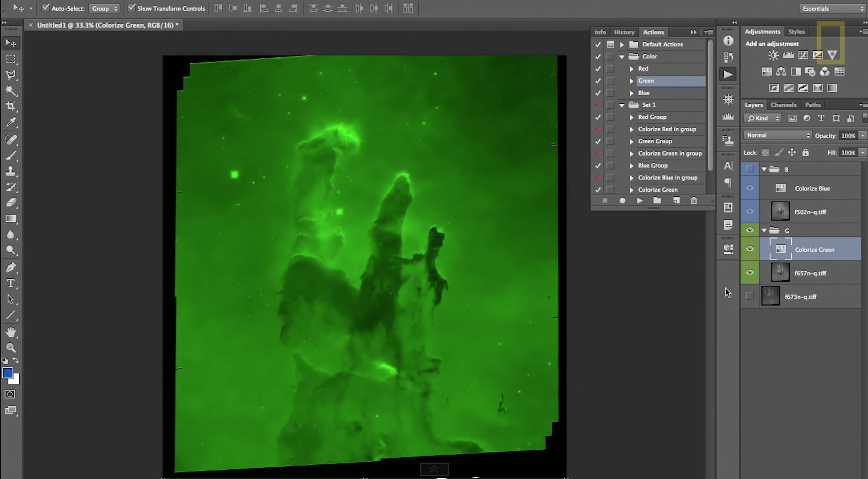Select the Type tool

pyautogui.click(x=11, y=283)
